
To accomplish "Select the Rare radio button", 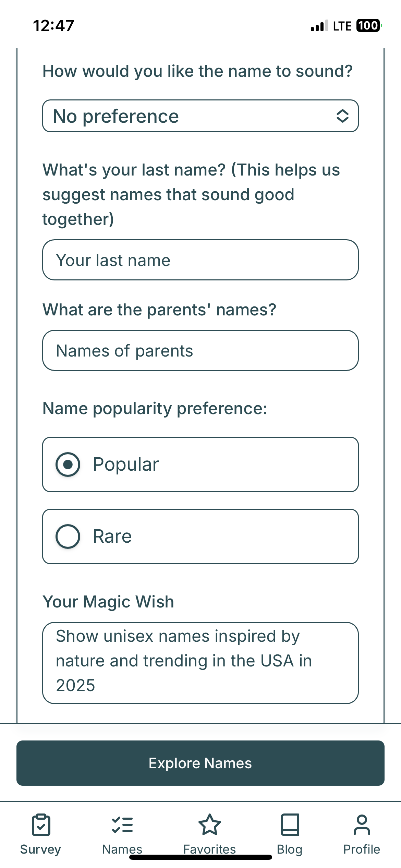I will (68, 537).
